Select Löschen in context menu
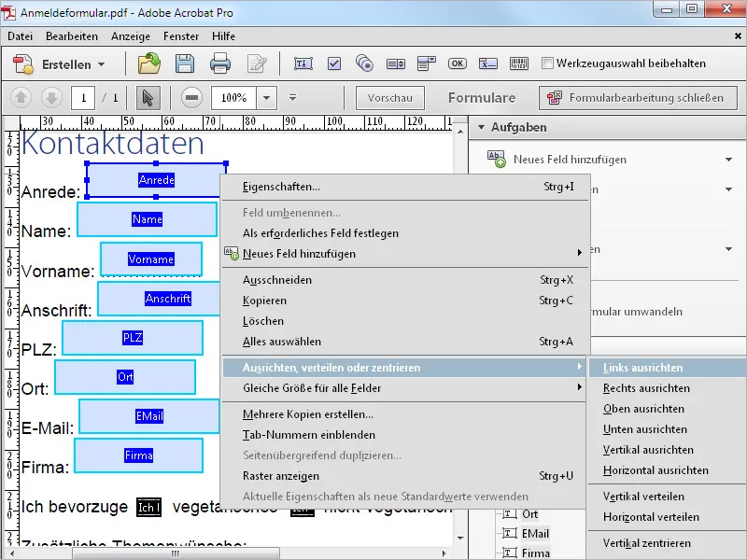 406,320
